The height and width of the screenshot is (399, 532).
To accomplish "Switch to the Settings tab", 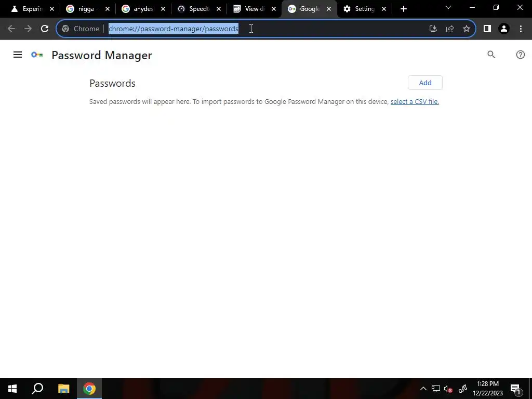I will [361, 9].
